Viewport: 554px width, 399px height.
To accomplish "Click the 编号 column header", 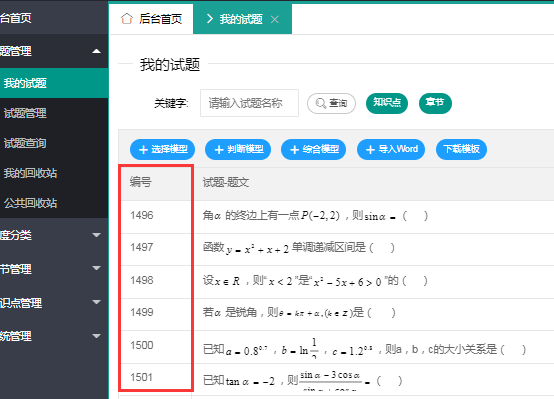I will pos(141,182).
